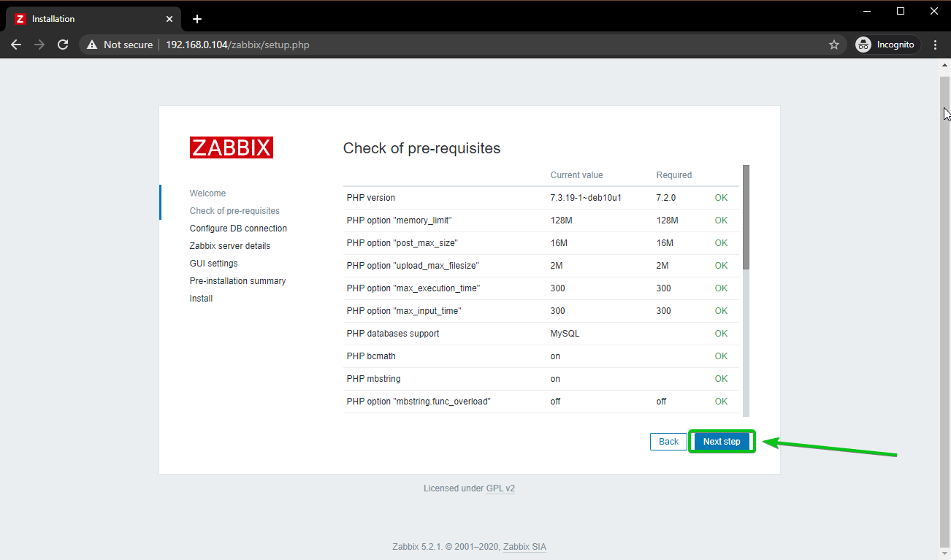Click the Back button
Image resolution: width=951 pixels, height=560 pixels.
click(669, 442)
